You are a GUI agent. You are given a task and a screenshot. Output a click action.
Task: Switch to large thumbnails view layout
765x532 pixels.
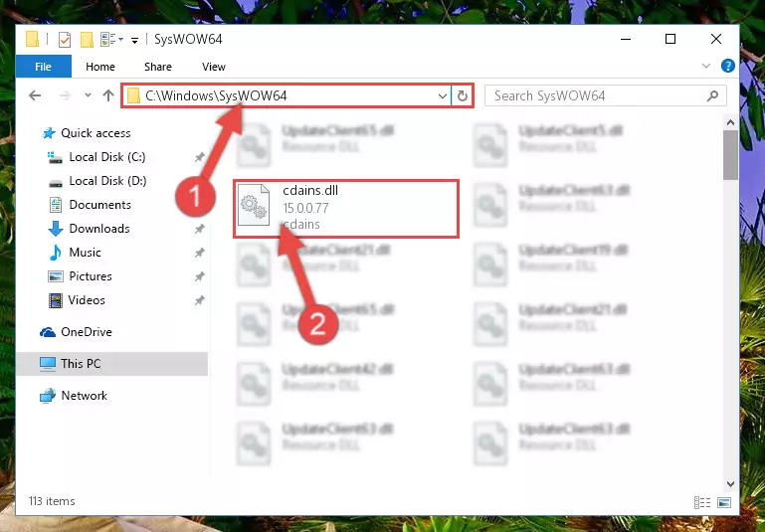click(724, 502)
